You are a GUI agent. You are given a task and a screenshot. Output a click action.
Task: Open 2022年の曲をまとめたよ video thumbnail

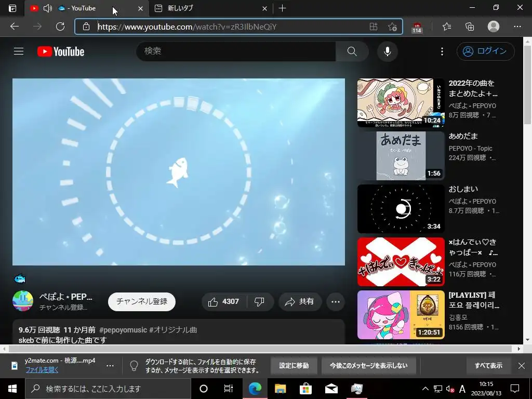[x=401, y=103]
